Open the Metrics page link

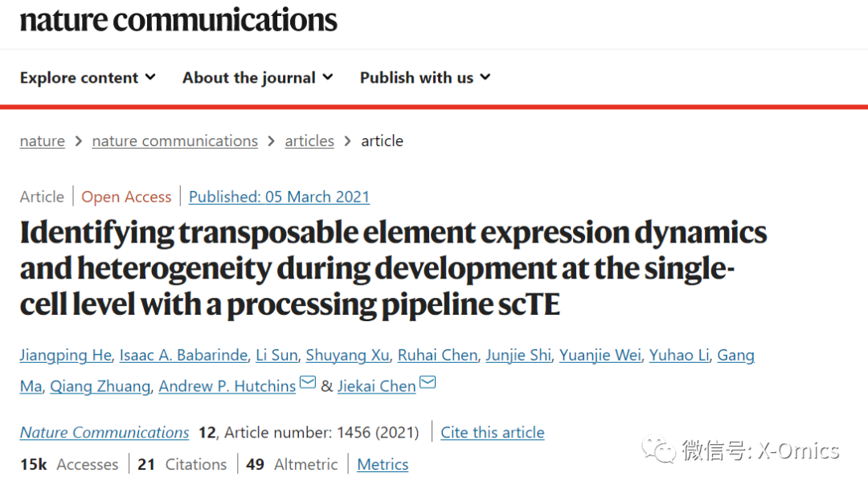pos(383,465)
